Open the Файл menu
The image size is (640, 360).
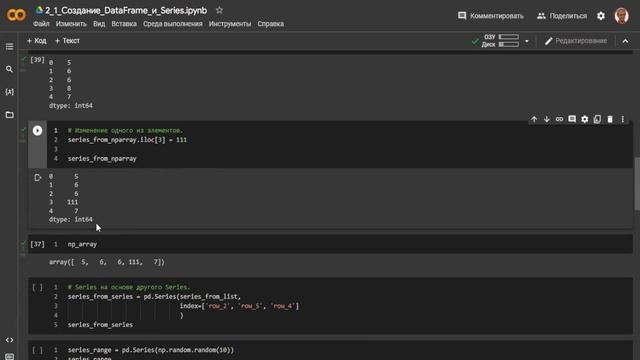41,24
